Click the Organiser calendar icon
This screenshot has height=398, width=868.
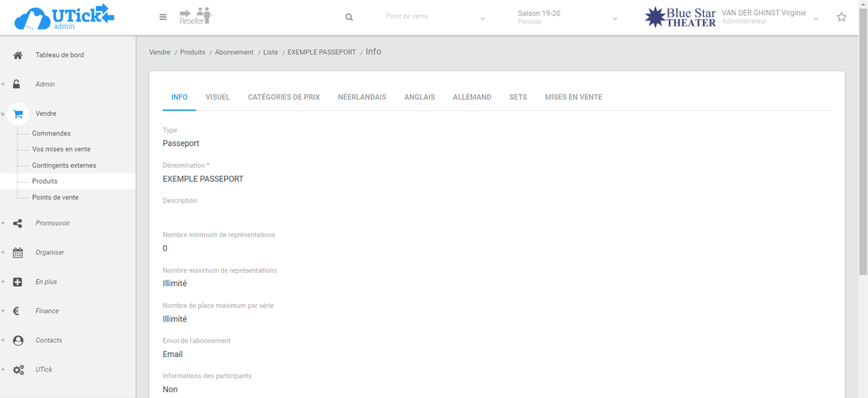[x=18, y=253]
